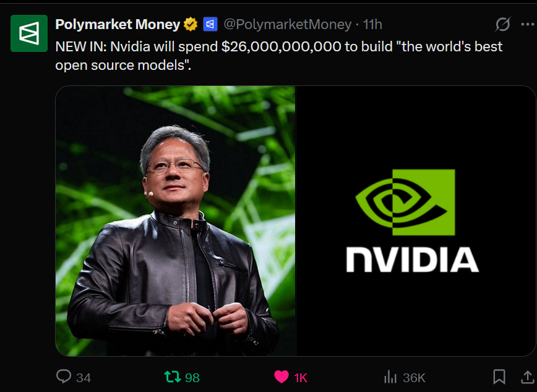Click the blue affiliate badge beside the name
Screen dimensions: 537x392
pos(210,25)
